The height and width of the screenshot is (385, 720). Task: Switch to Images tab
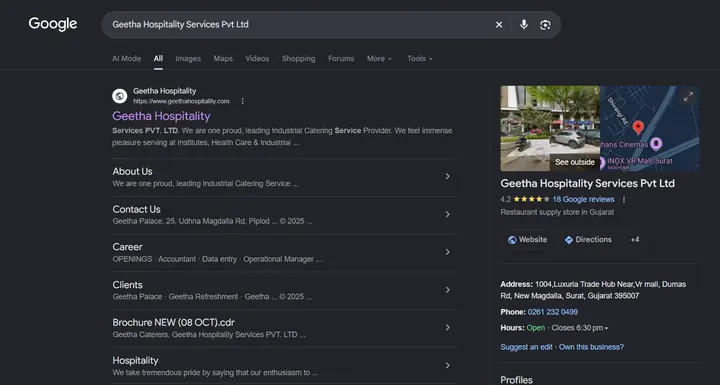click(188, 59)
